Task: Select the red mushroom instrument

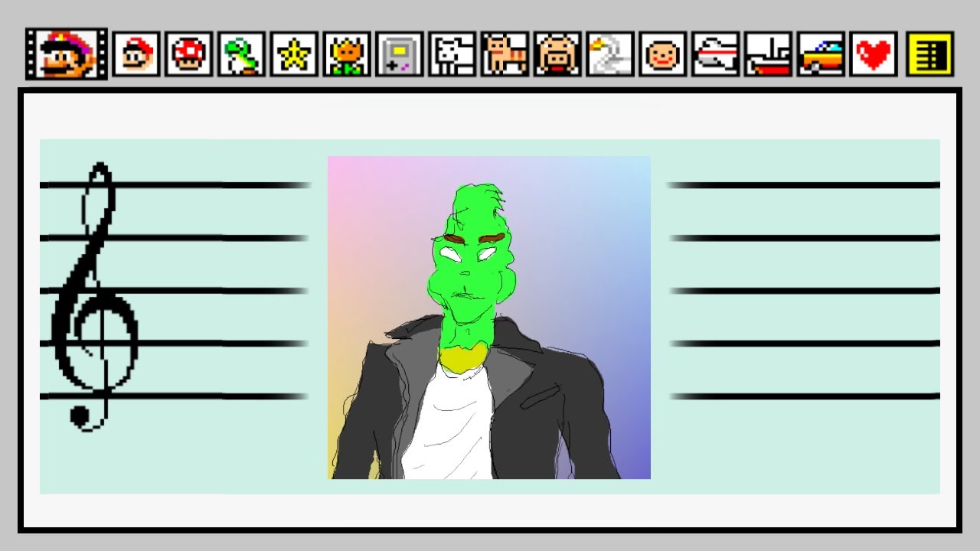Action: pyautogui.click(x=189, y=54)
